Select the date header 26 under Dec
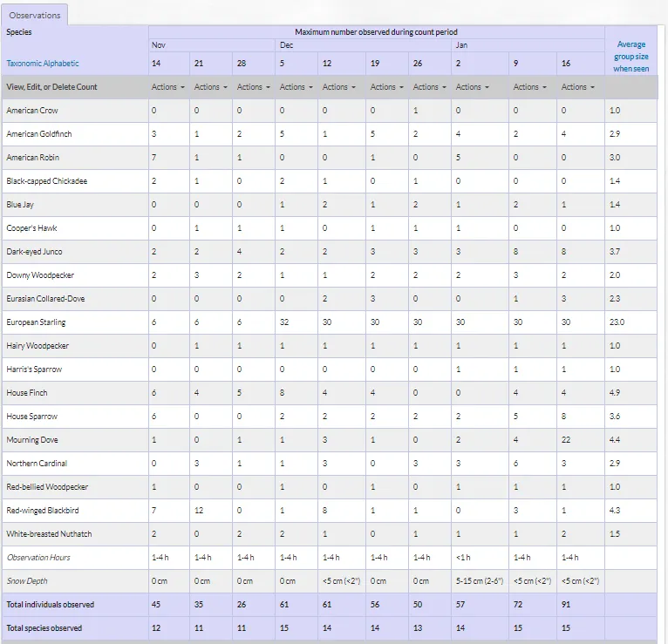This screenshot has height=644, width=668. point(418,64)
